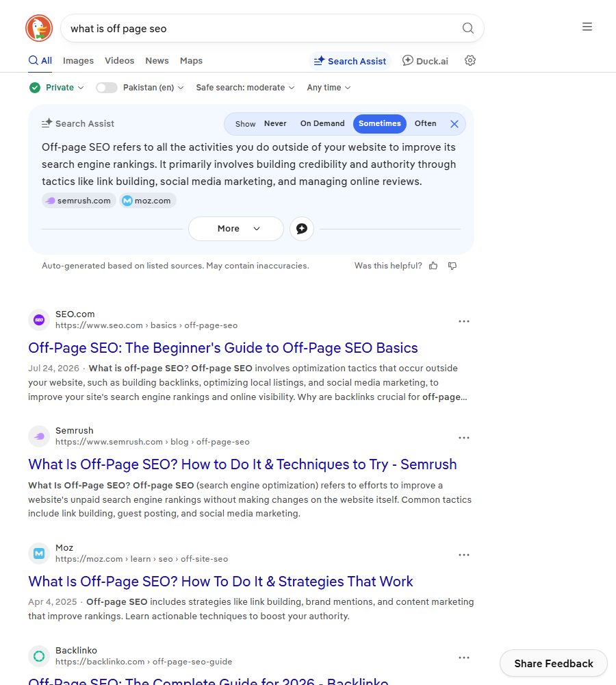Image resolution: width=616 pixels, height=685 pixels.
Task: Click the semrush.com blog URL breadcrumb
Action: pos(153,442)
